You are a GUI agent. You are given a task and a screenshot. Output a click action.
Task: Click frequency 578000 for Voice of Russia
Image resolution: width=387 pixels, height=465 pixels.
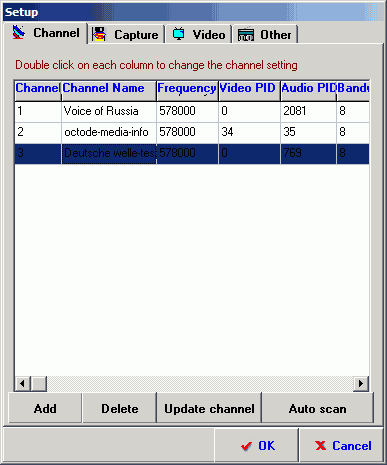[188, 111]
